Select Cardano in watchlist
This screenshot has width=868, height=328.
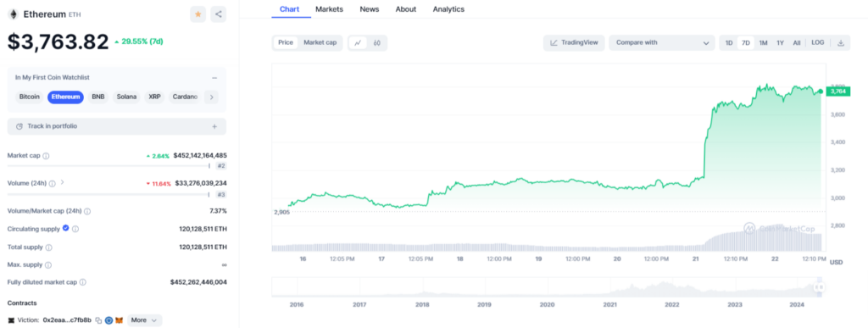[x=185, y=97]
